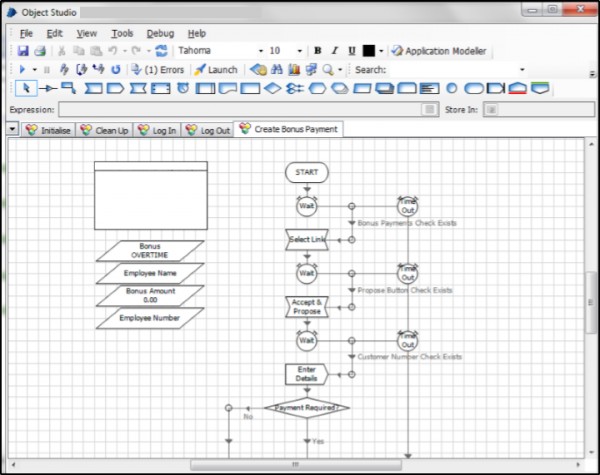This screenshot has height=475, width=600.
Task: Select the Link arrow tool
Action: pos(46,89)
